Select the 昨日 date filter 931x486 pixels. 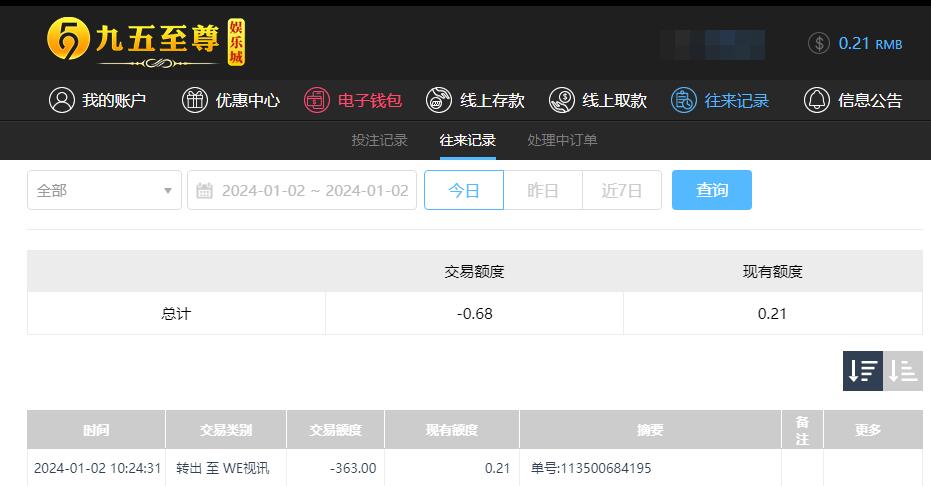click(x=543, y=190)
